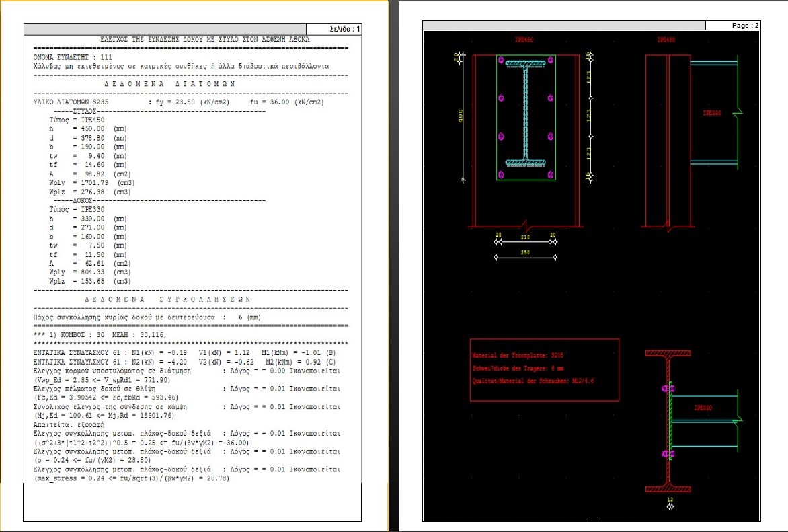Select the weld thickness line 'Πάχος συγκόλλησης ... 6 (mm)'
Viewport: 788px width, 532px height.
pyautogui.click(x=147, y=317)
